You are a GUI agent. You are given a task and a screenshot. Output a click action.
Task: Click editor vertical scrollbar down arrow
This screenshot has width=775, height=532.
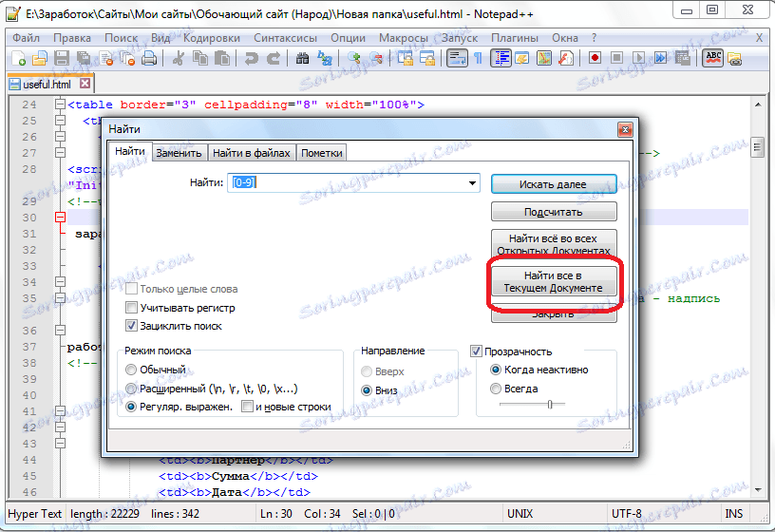coord(758,489)
